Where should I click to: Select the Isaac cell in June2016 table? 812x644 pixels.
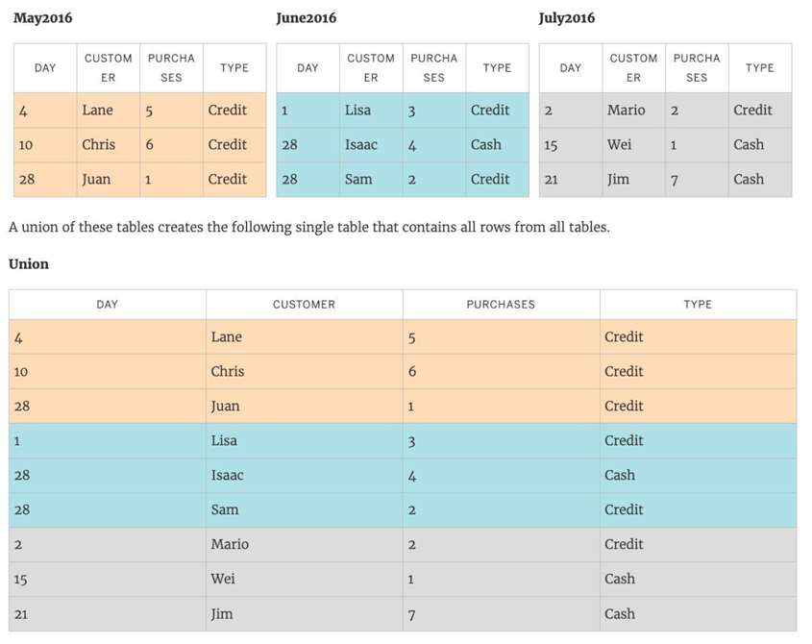(361, 145)
